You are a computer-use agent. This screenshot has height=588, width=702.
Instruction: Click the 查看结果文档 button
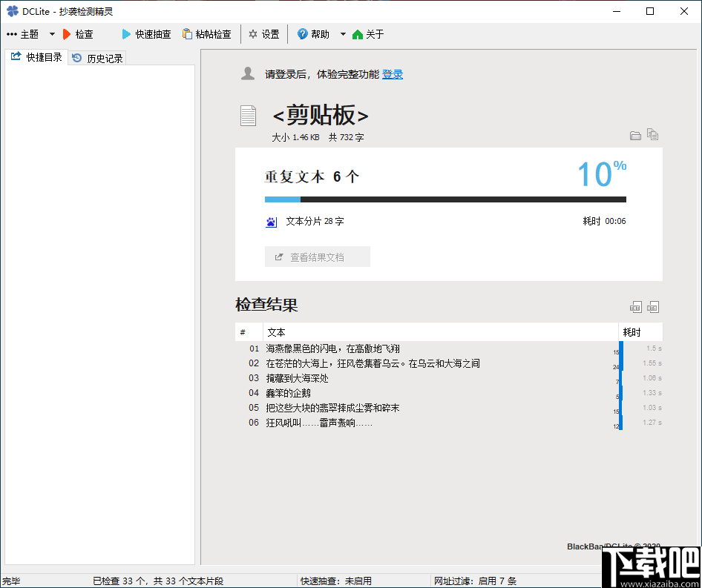(x=318, y=256)
